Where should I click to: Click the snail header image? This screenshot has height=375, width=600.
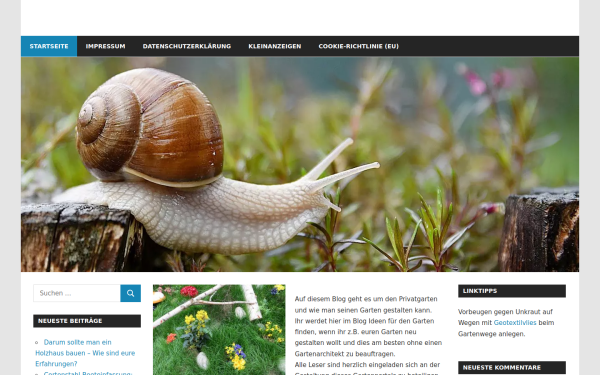click(x=300, y=164)
